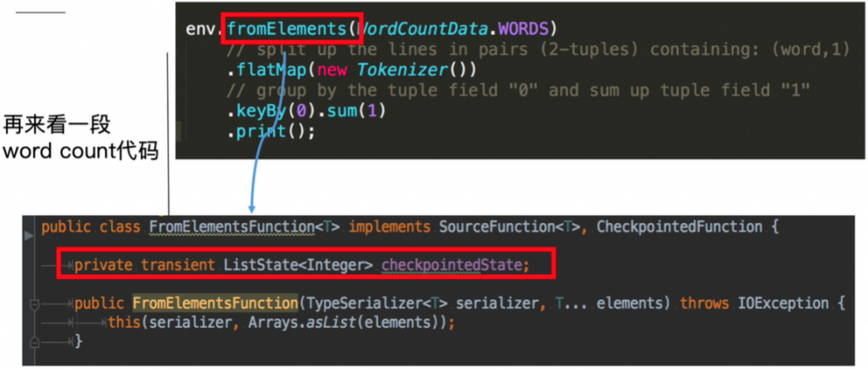Click the keyBy method call
Screen dimensions: 868x369
261,111
